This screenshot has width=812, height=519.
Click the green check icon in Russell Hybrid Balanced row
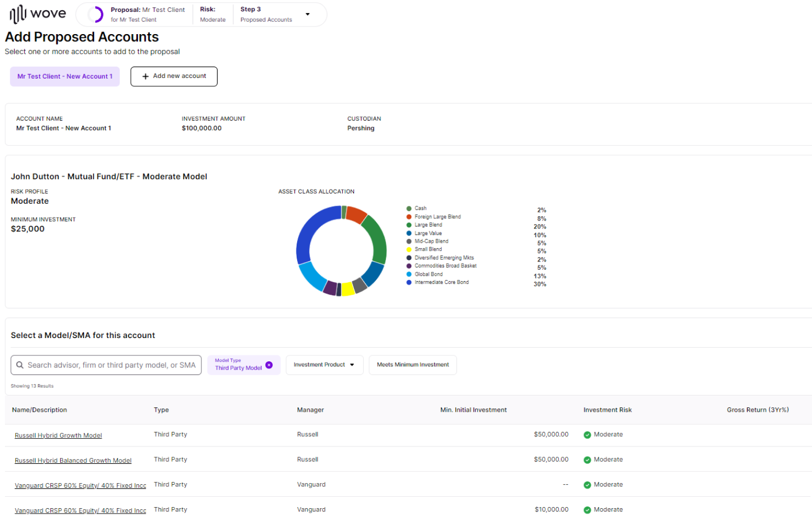[587, 460]
